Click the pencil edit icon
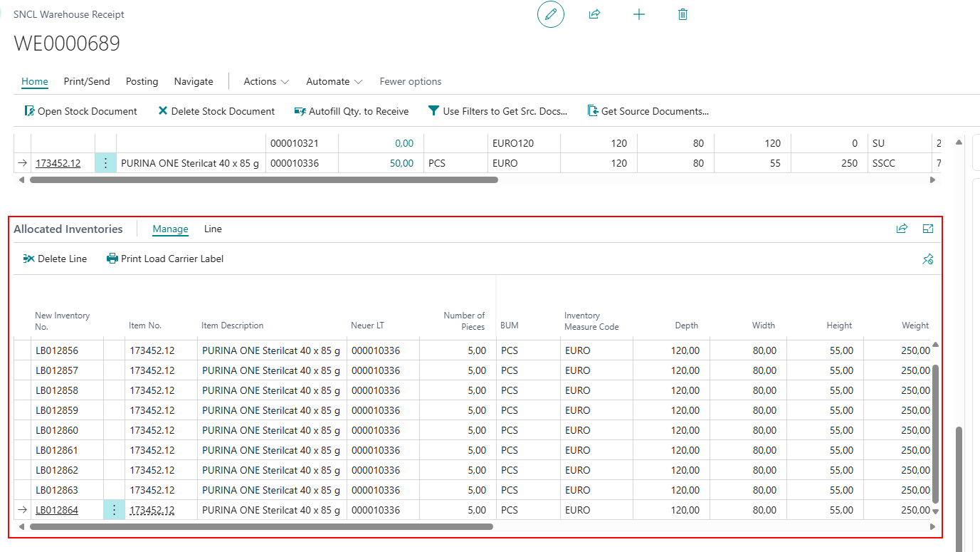 (x=550, y=14)
